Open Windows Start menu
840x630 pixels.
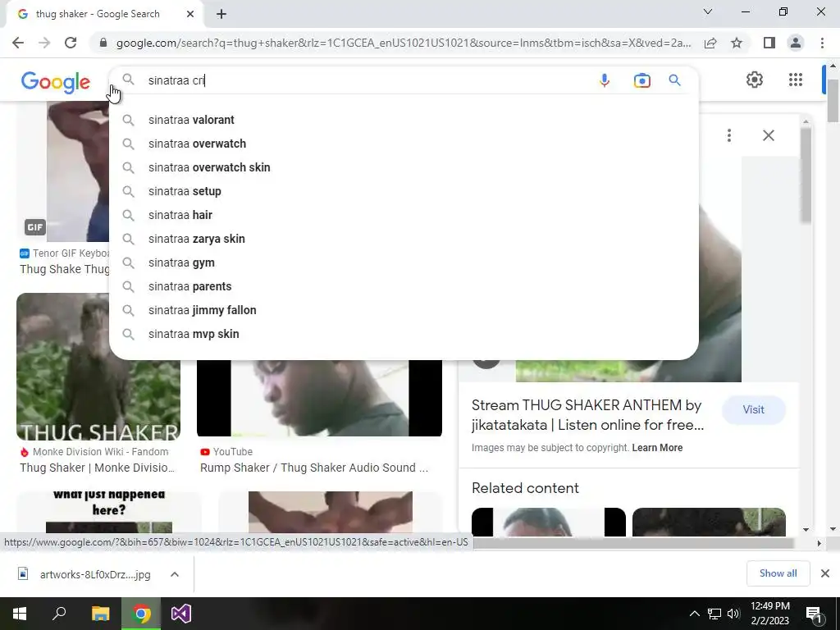point(20,614)
